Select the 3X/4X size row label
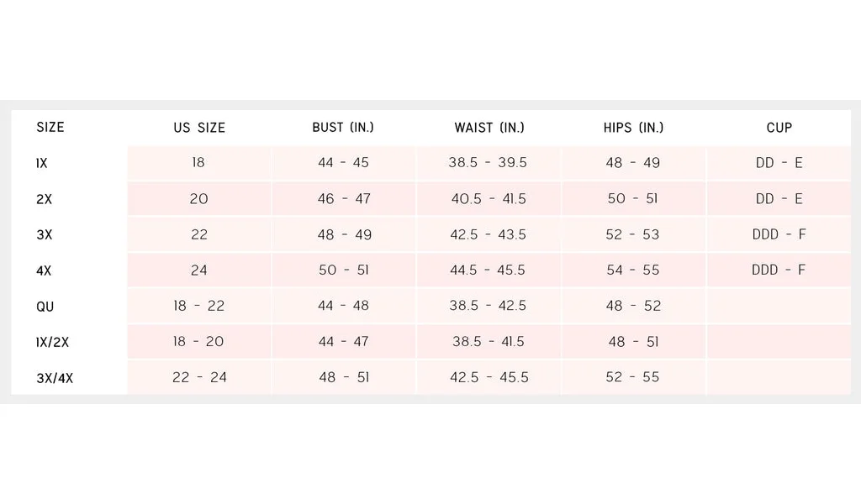This screenshot has height=504, width=861. [55, 378]
